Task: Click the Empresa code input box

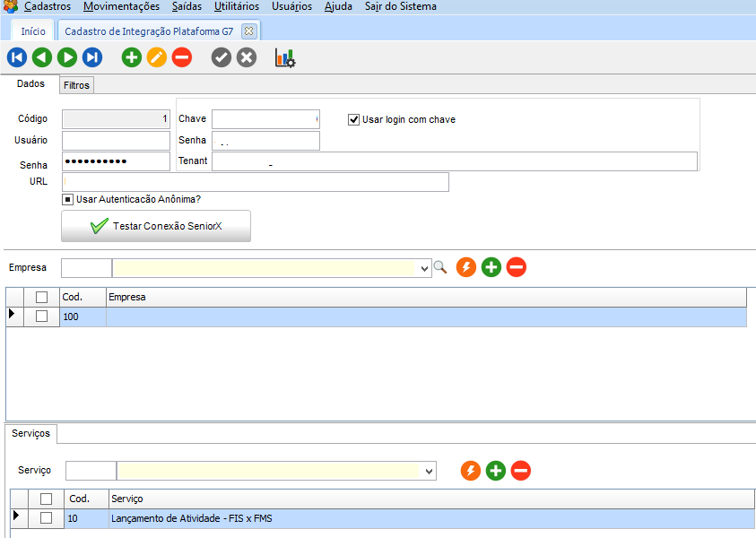Action: 86,268
